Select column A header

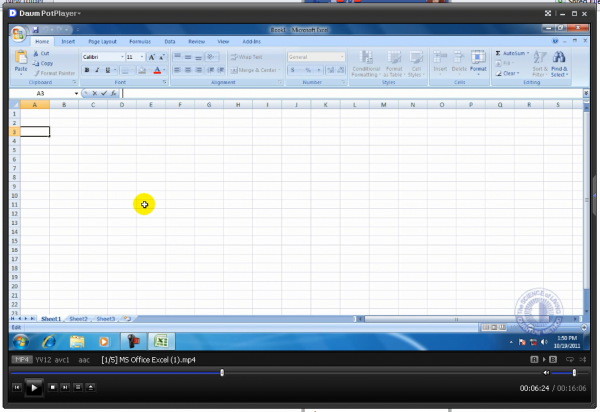tap(35, 104)
